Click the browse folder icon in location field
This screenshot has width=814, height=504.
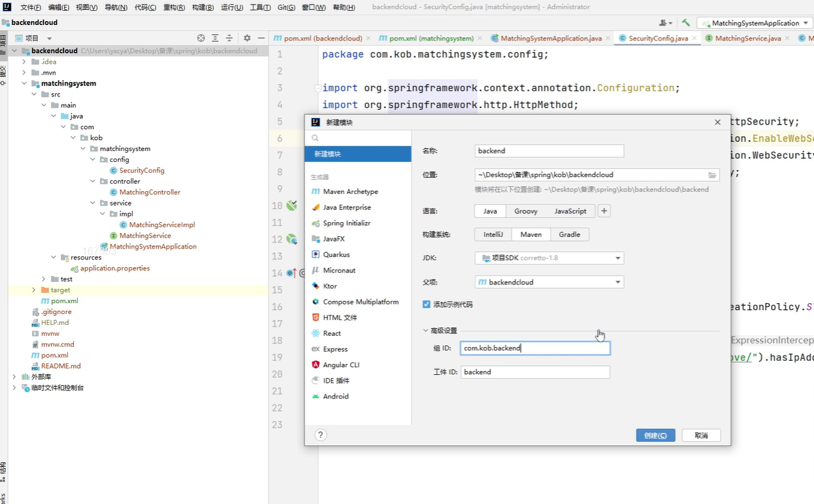coord(712,175)
